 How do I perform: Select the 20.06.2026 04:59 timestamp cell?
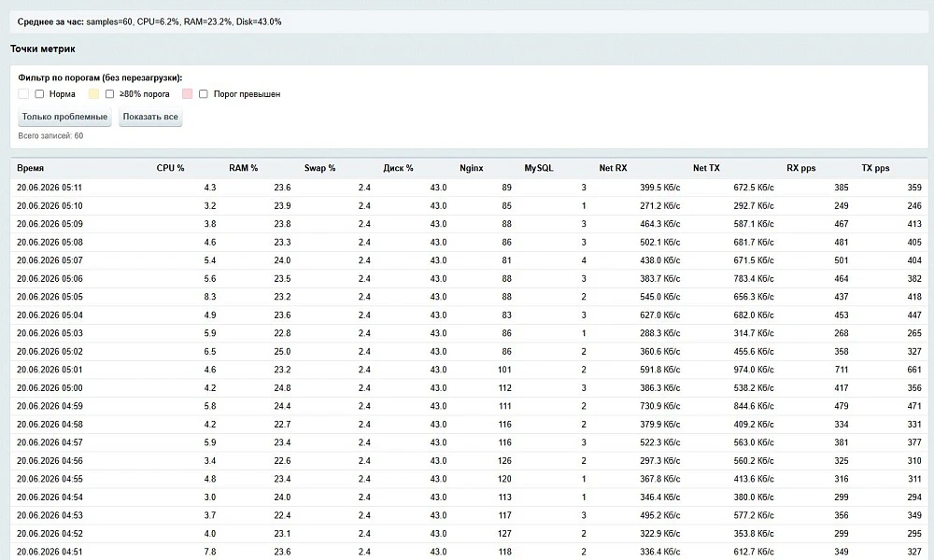[50, 406]
